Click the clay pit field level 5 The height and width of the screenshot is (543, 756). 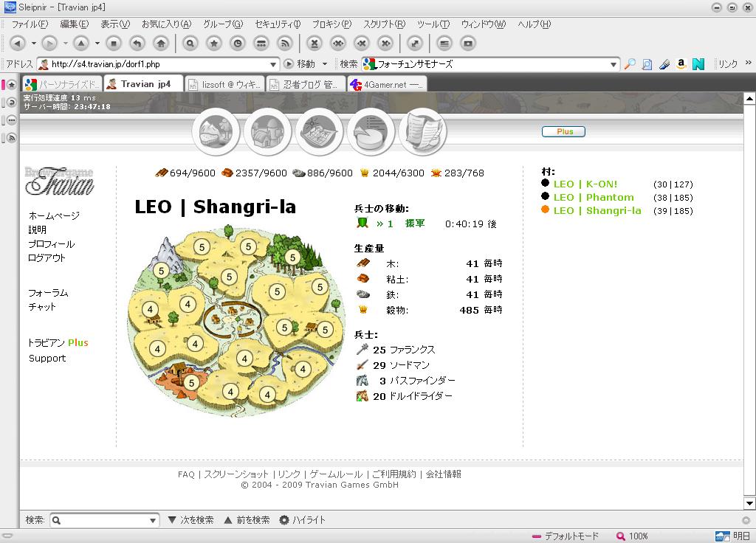(x=191, y=383)
